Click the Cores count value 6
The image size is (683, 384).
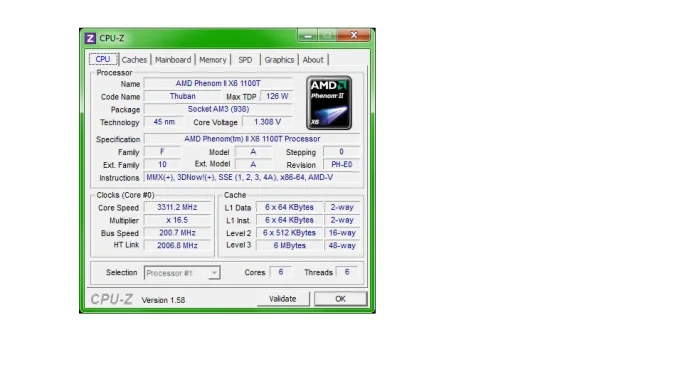point(281,272)
